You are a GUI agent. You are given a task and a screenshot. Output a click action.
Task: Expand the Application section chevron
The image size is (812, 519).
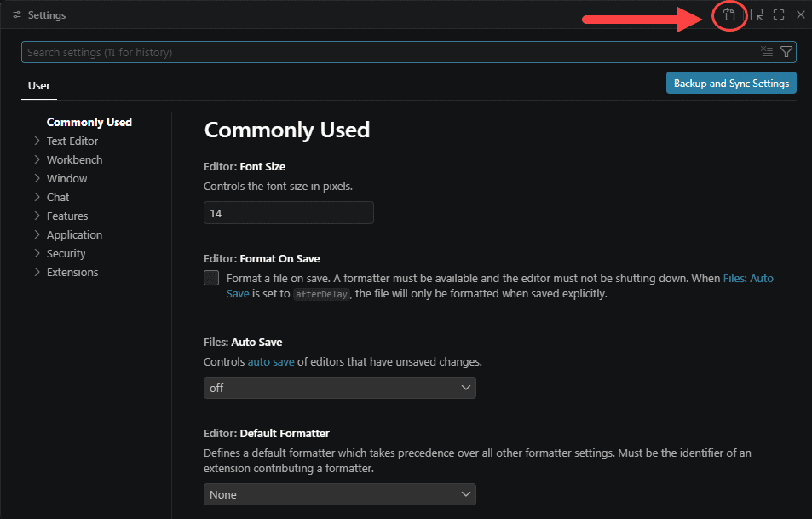click(x=37, y=234)
